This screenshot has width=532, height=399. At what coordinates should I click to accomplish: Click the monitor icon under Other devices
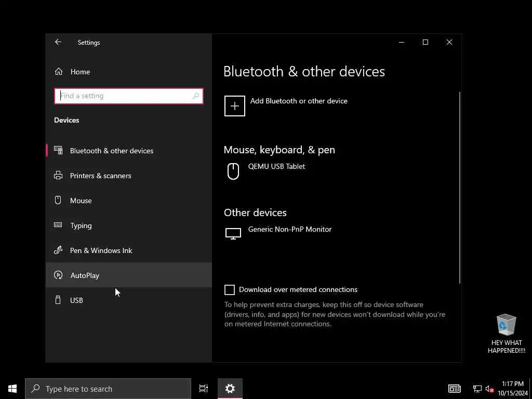(x=233, y=234)
